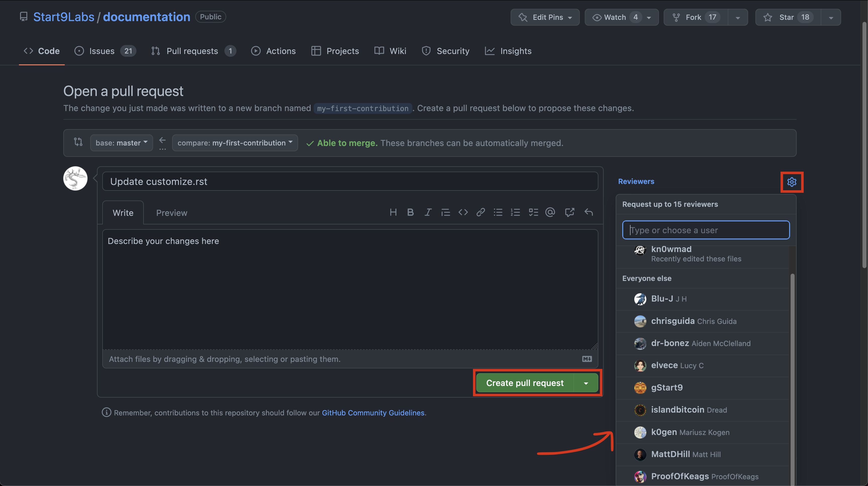Click the Create pull request button
This screenshot has height=486, width=868.
click(x=525, y=383)
